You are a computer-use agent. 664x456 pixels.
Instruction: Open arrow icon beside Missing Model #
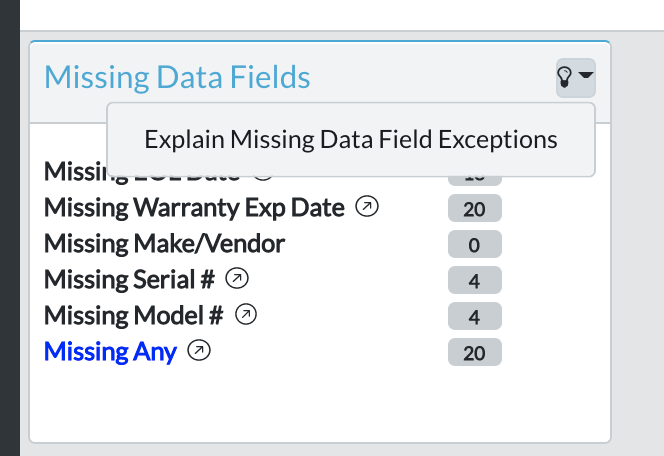[246, 315]
